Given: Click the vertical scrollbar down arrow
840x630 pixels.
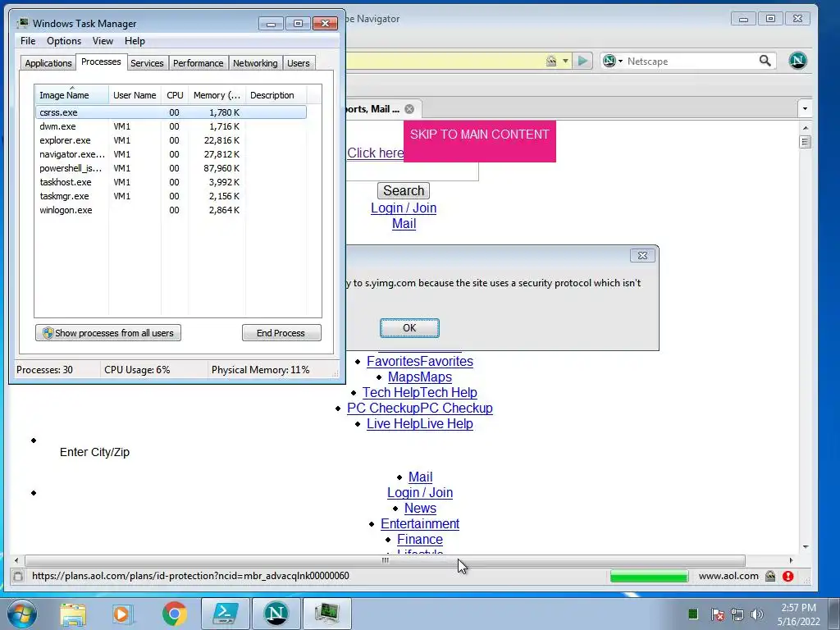Looking at the screenshot, I should click(806, 547).
